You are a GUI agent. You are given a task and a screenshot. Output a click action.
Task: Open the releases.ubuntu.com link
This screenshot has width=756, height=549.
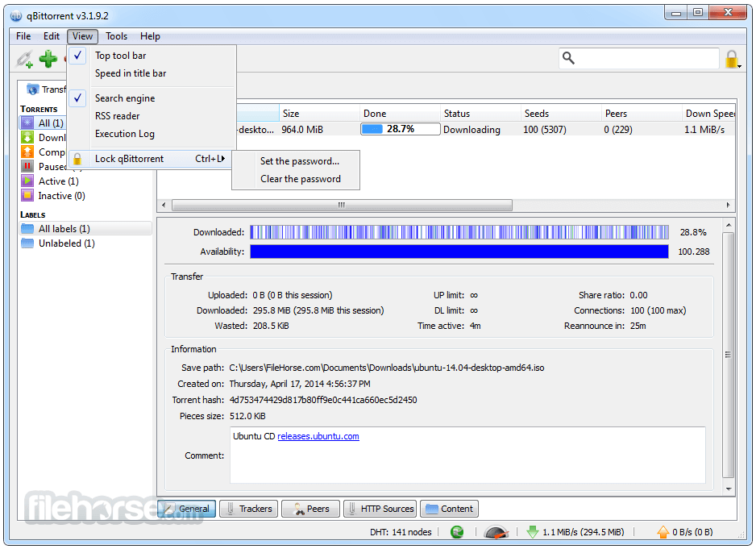coord(318,436)
